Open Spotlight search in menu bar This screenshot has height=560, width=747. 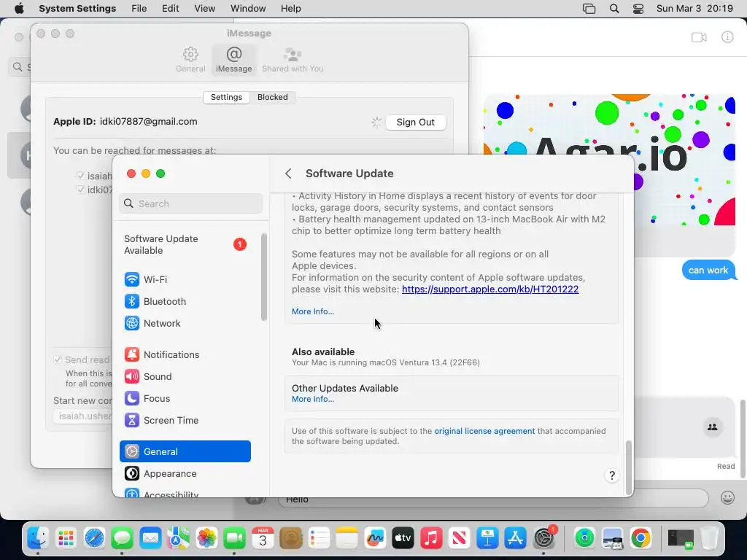click(614, 9)
